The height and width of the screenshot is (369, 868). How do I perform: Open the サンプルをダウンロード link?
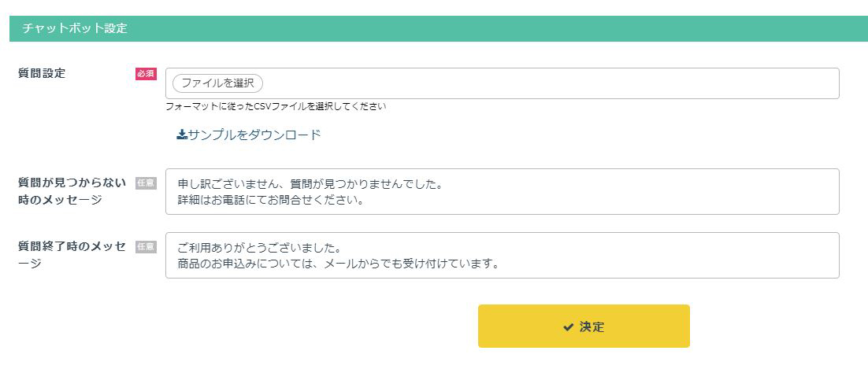[249, 135]
